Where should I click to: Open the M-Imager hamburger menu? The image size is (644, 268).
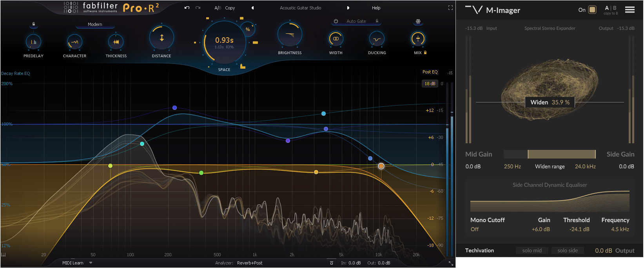[630, 10]
